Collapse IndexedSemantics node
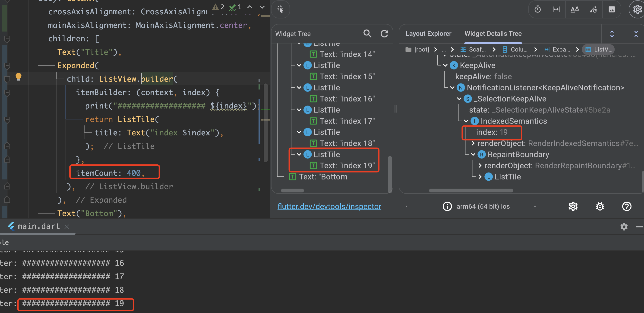Image resolution: width=644 pixels, height=313 pixels. click(466, 121)
